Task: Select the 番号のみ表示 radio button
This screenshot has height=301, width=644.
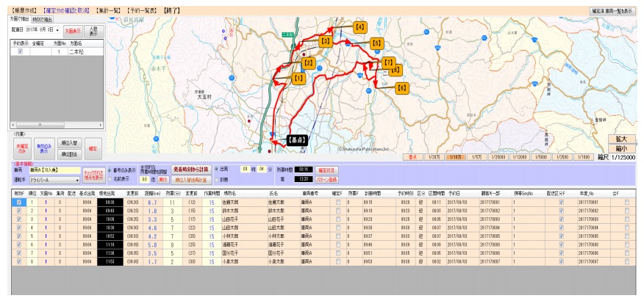Action: pyautogui.click(x=110, y=170)
